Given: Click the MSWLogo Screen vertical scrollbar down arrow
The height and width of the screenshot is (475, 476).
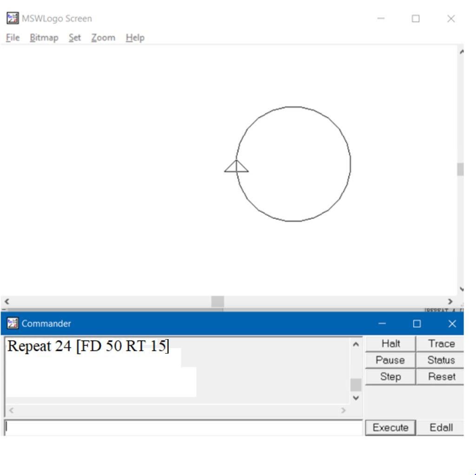Looking at the screenshot, I should [x=461, y=289].
